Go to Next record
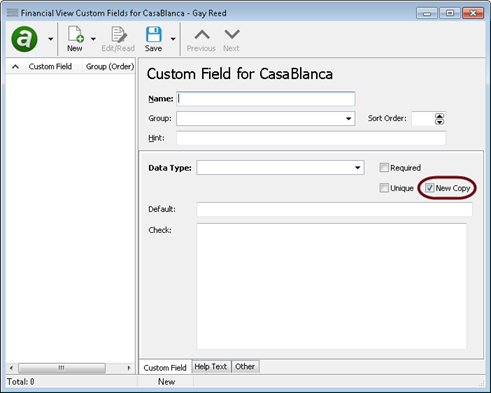This screenshot has width=491, height=393. (x=231, y=40)
